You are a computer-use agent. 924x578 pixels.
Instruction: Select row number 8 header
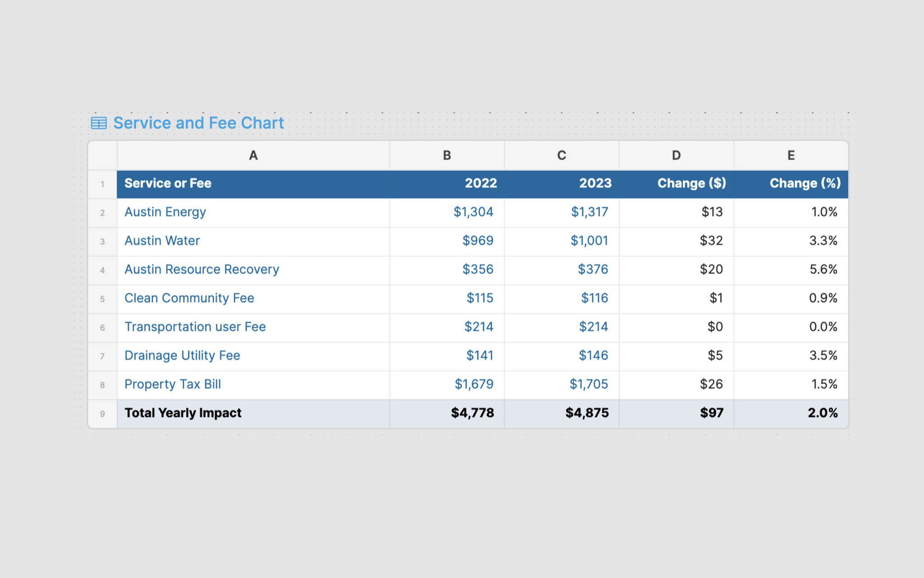[102, 385]
